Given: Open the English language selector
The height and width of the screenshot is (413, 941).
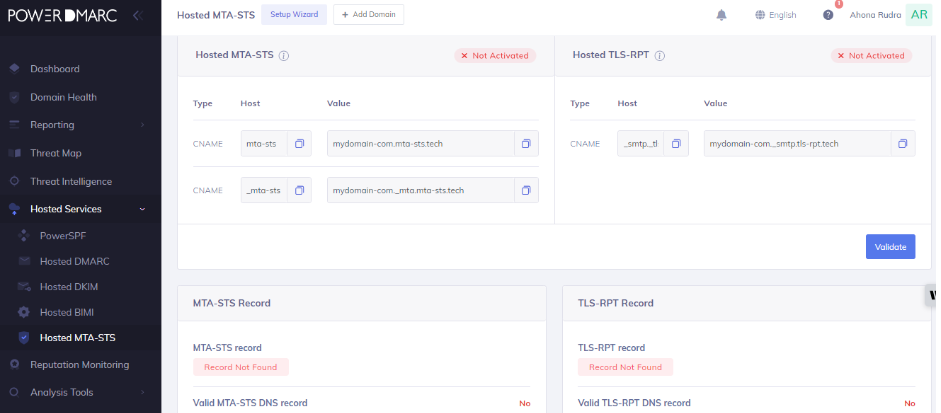Looking at the screenshot, I should 776,15.
